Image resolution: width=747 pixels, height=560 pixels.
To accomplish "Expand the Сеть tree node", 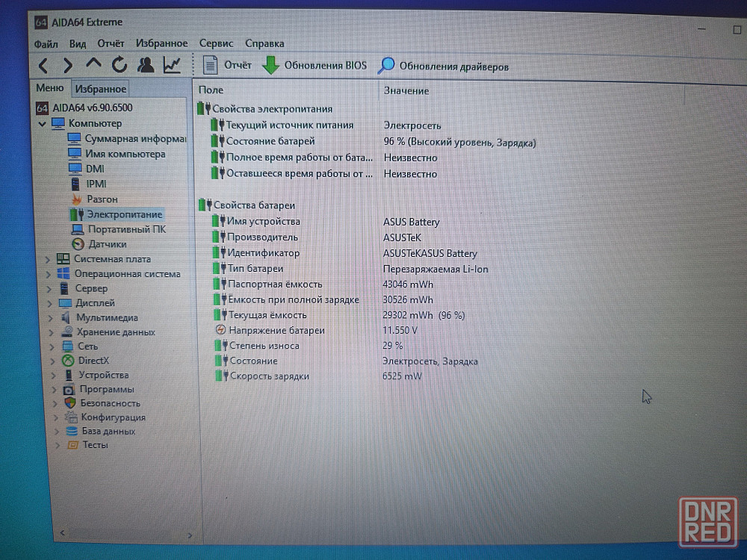I will 52,346.
